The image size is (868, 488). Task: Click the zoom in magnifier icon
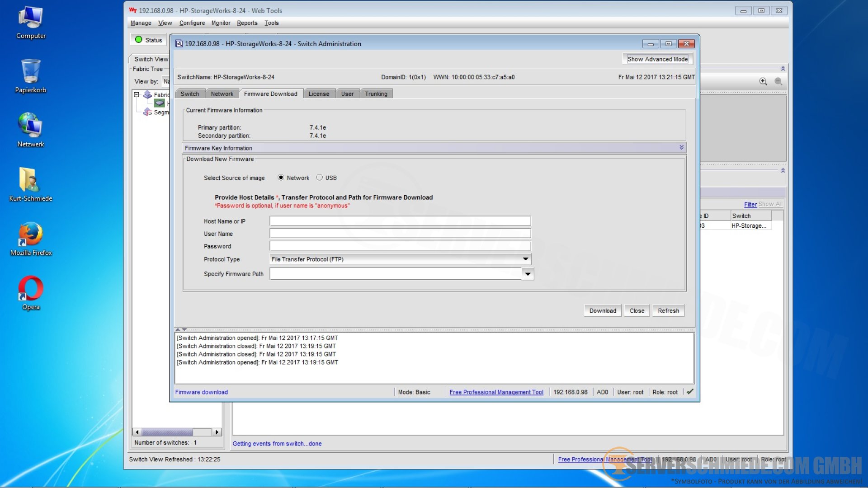point(763,81)
